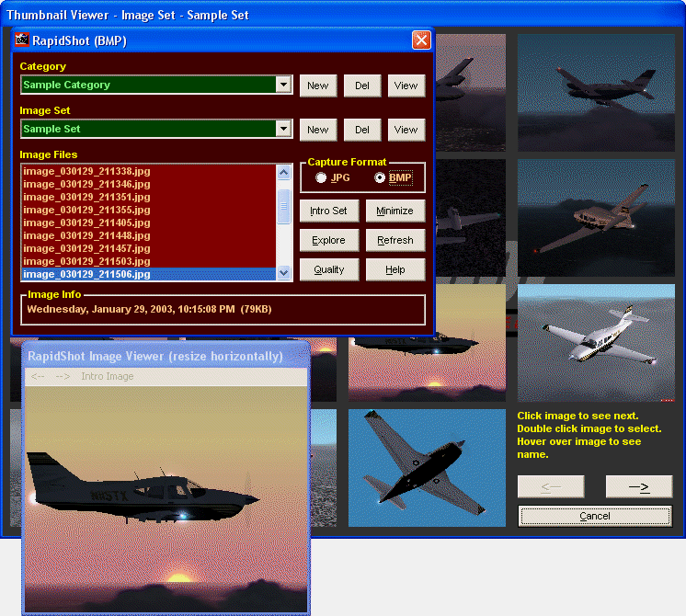Screen dimensions: 686x616
Task: Click scroll down arrow of file list
Action: click(x=284, y=272)
